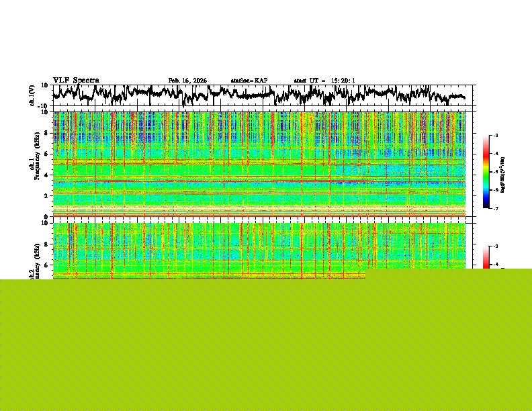
Task: Click the ch.1 log PSD color bar
Action: [x=486, y=172]
